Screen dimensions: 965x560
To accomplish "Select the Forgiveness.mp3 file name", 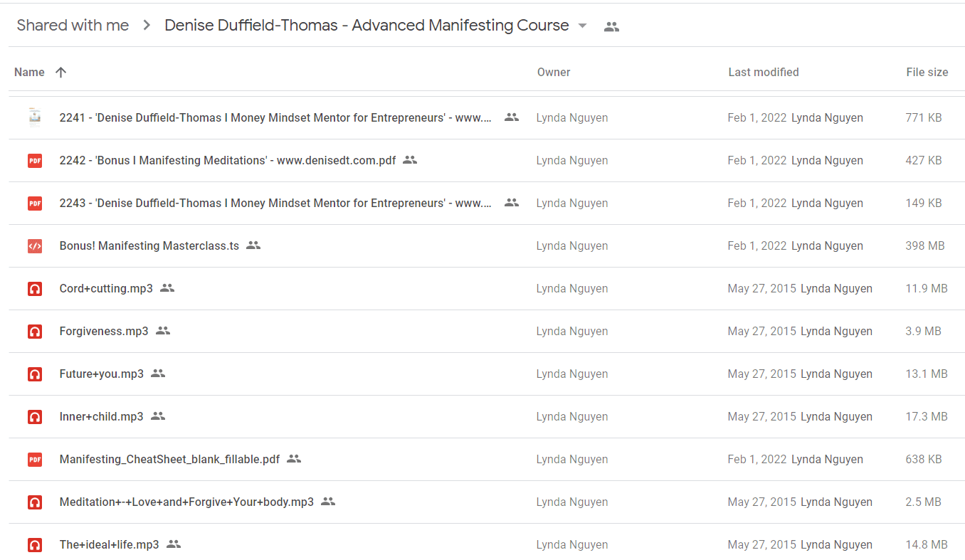I will [104, 331].
